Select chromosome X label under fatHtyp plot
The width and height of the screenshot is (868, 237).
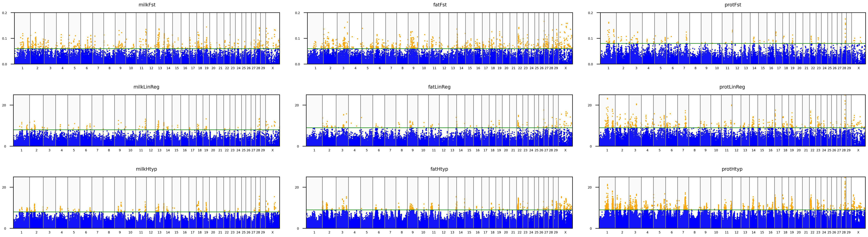[x=565, y=232]
